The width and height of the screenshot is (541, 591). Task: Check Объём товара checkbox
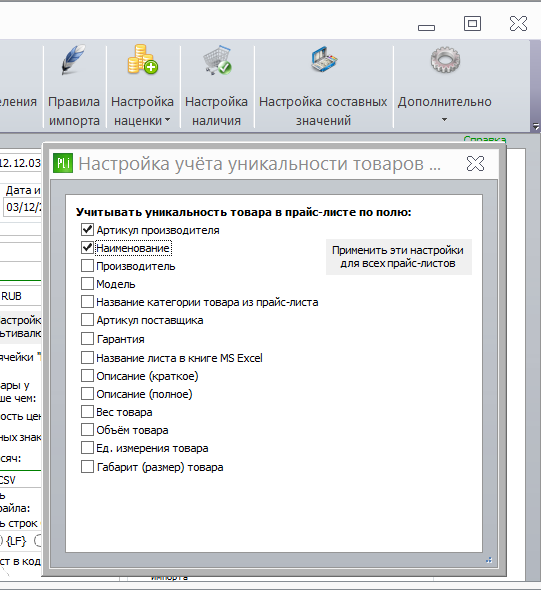87,430
